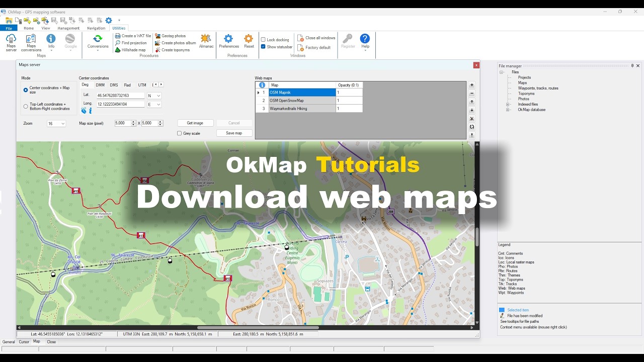Screen dimensions: 644x362
Task: Open the Almanac tool
Action: click(x=206, y=41)
